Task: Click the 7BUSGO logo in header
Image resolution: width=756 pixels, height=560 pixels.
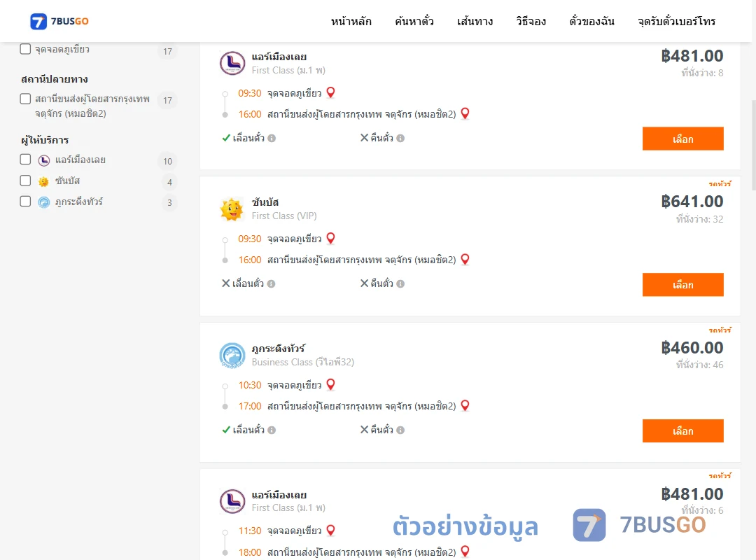Action: 59,21
